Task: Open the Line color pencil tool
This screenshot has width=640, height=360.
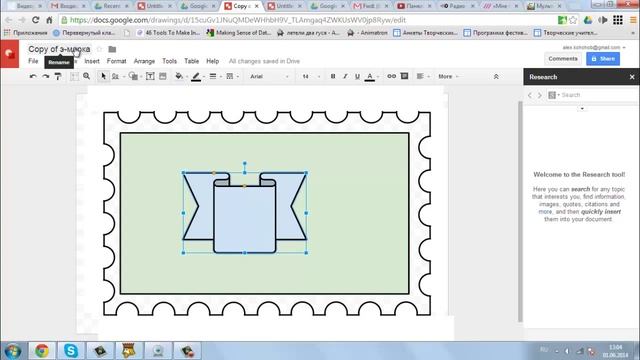Action: tap(196, 76)
